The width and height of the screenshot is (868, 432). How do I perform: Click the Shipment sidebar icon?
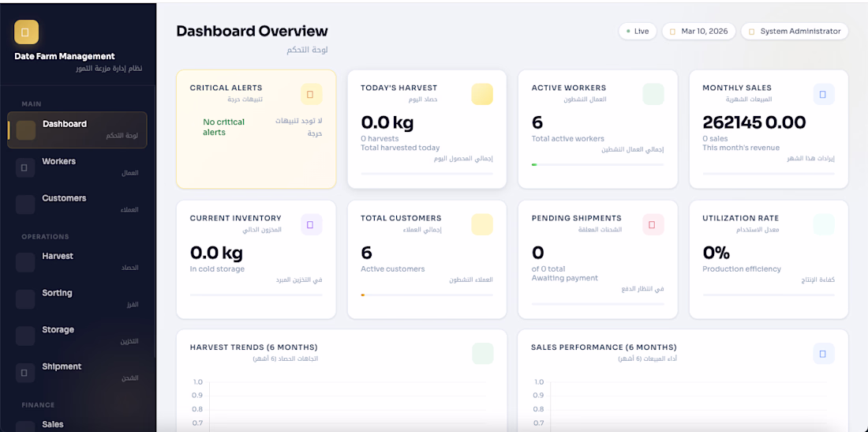(x=25, y=373)
